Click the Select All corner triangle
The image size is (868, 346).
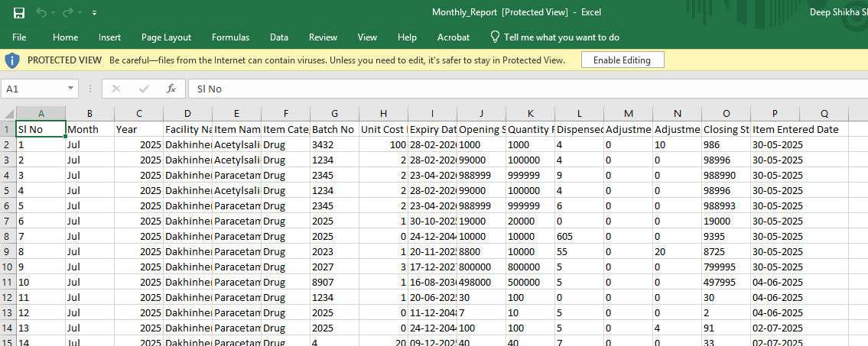pos(8,113)
